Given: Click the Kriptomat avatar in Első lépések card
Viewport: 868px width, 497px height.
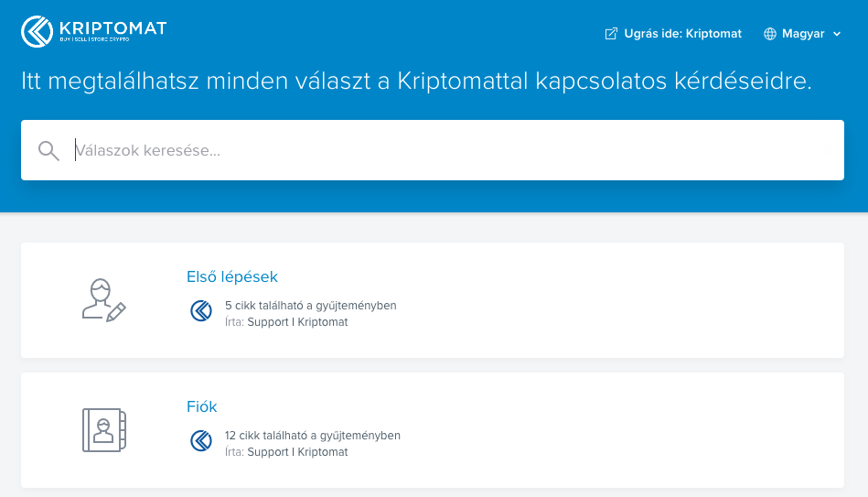Looking at the screenshot, I should tap(201, 311).
